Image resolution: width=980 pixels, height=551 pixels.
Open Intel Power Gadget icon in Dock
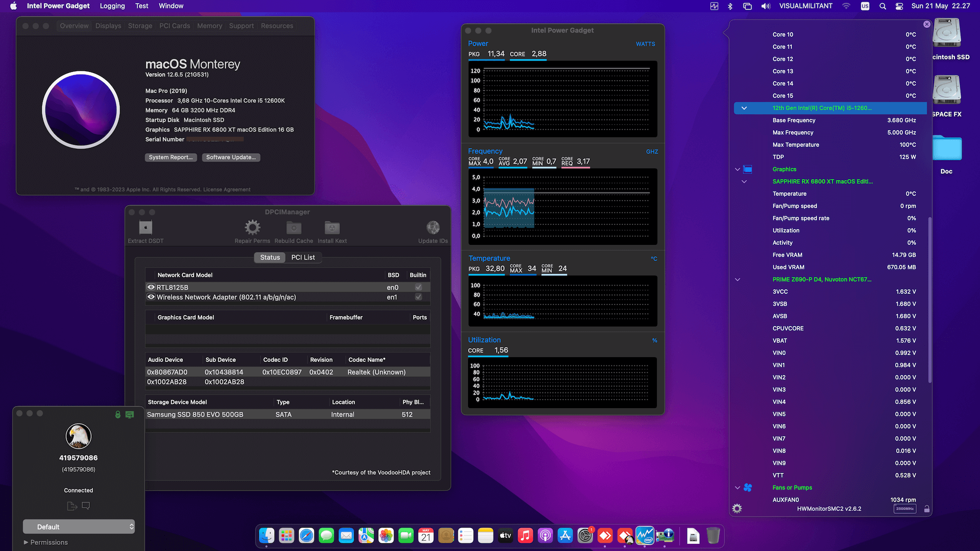pyautogui.click(x=645, y=535)
